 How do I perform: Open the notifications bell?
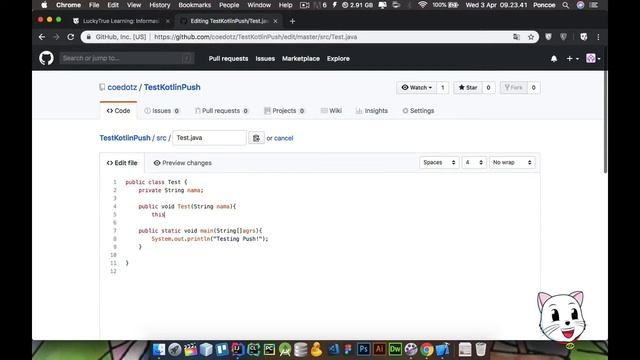[553, 59]
